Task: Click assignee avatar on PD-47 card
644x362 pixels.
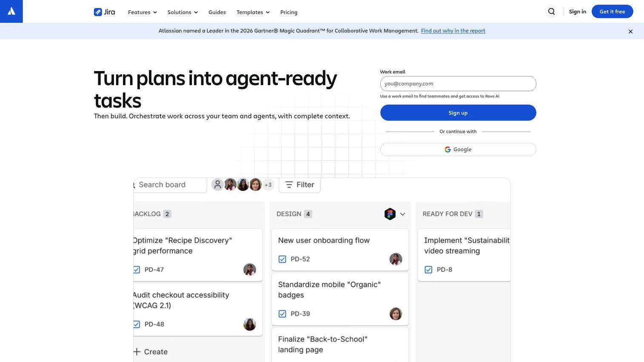Action: 250,269
